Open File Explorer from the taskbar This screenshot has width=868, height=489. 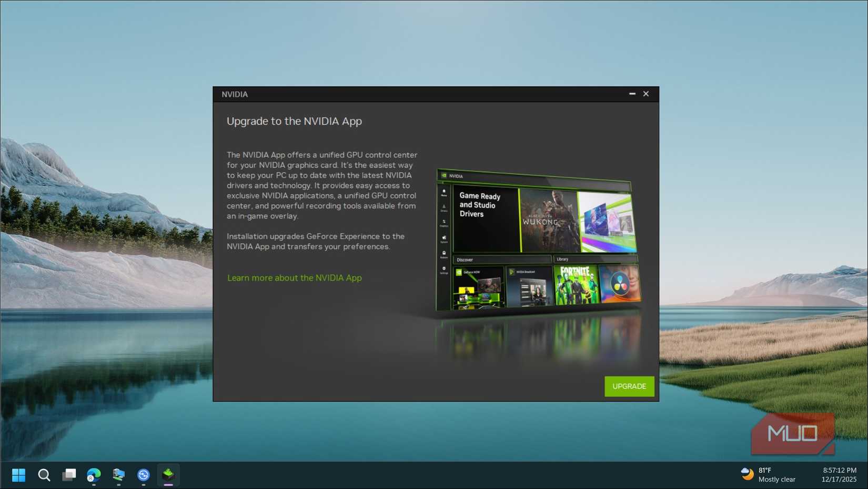click(118, 475)
